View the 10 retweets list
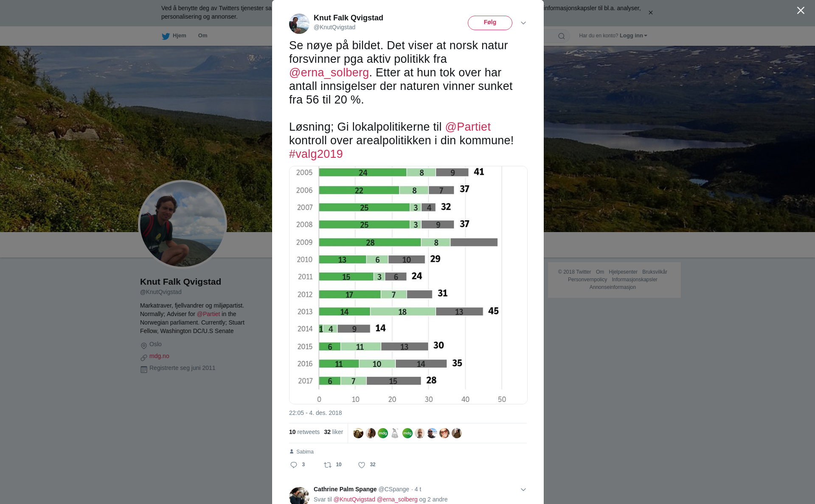 [x=304, y=432]
